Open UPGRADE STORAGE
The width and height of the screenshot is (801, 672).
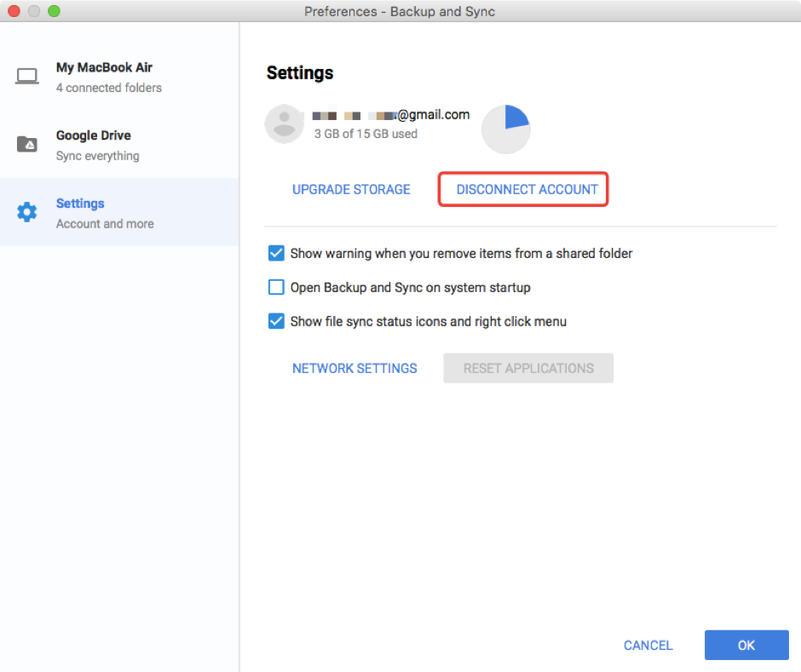(351, 189)
